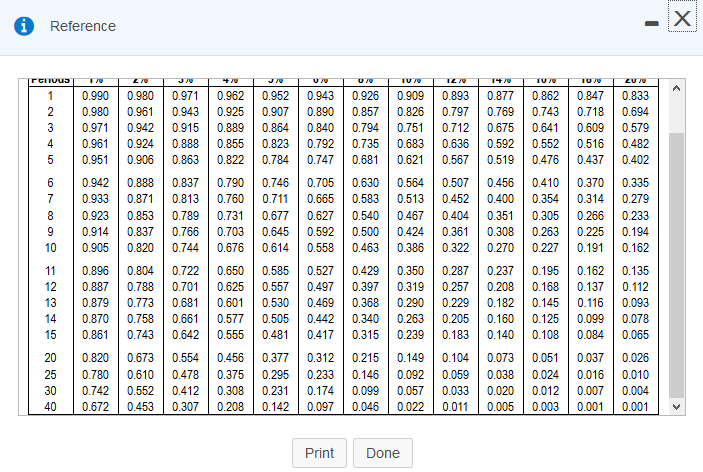
Task: Click 0.742 in the period 30 row
Action: pos(95,391)
